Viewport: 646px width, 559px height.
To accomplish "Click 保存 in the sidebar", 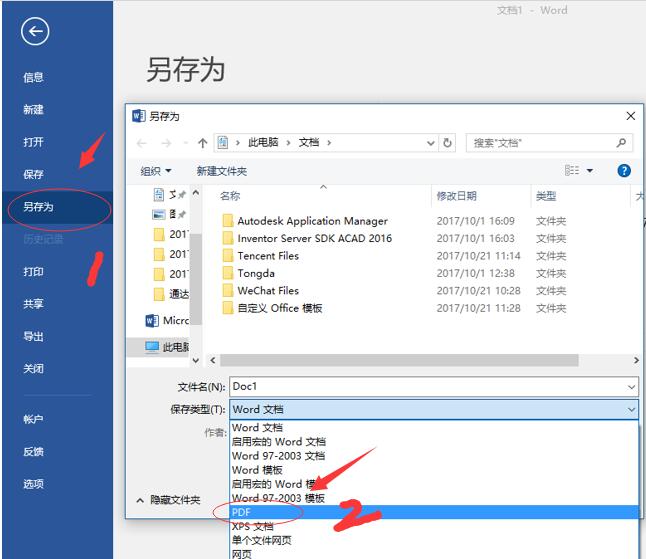I will point(33,174).
